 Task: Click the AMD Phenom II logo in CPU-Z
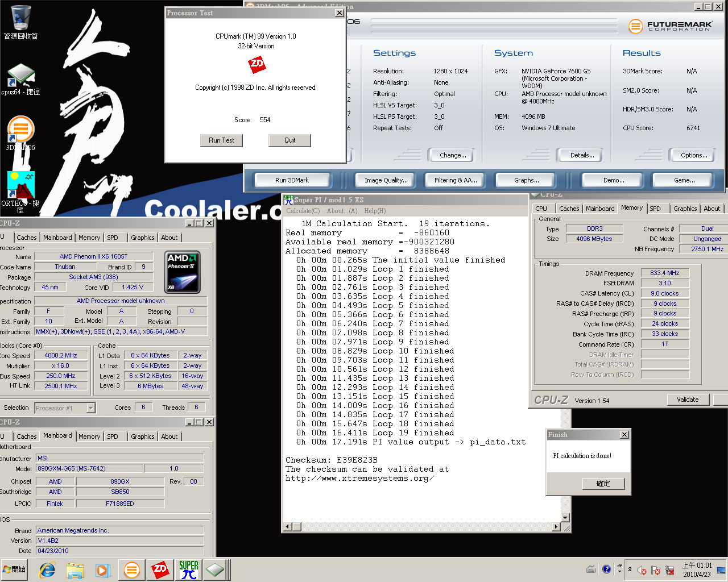[x=182, y=272]
